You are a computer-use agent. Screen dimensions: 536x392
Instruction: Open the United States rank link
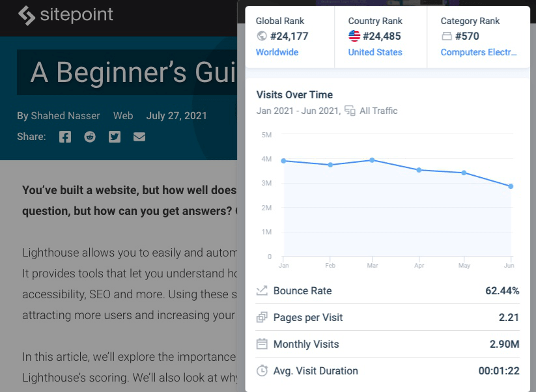tap(375, 52)
